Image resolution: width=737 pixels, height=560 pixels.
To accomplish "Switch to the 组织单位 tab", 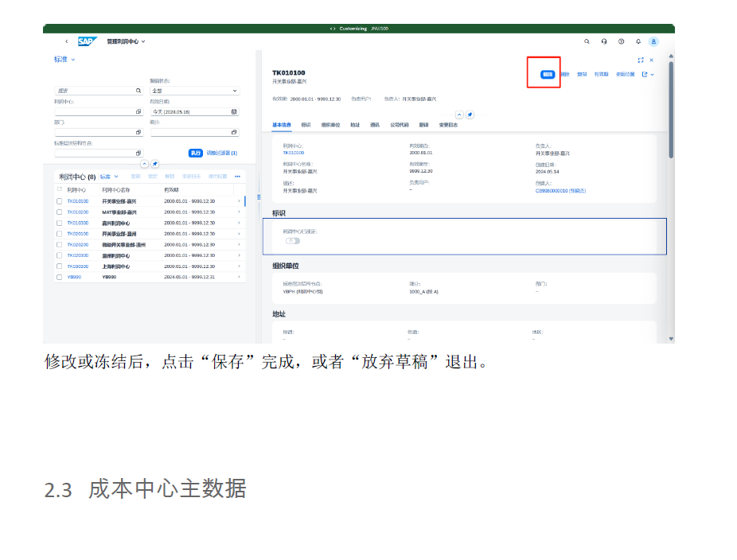I will (330, 125).
